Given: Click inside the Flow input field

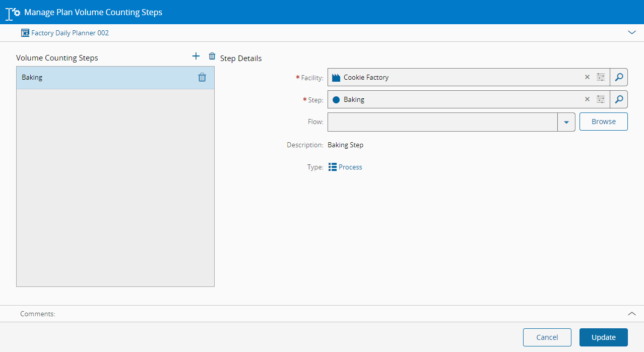Looking at the screenshot, I should tap(442, 122).
